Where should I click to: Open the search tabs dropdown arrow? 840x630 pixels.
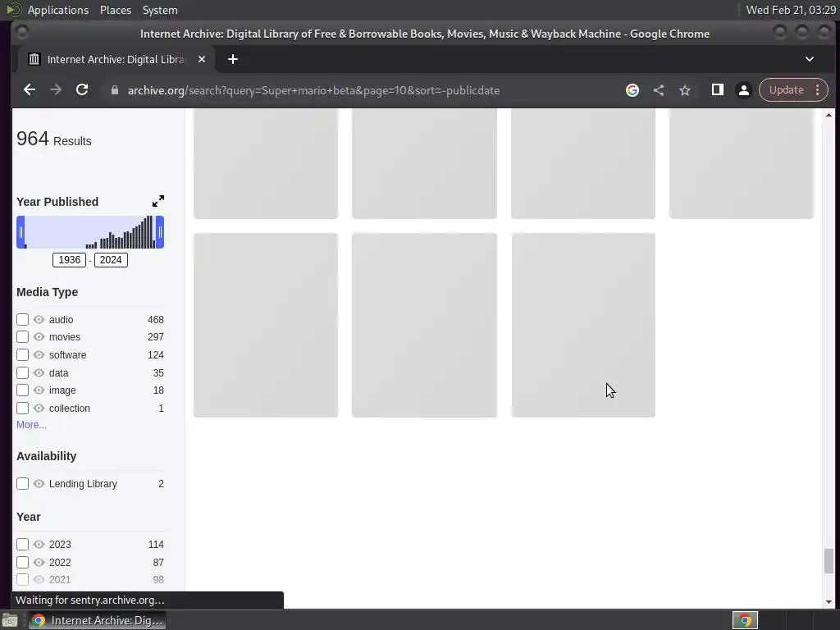(x=810, y=59)
